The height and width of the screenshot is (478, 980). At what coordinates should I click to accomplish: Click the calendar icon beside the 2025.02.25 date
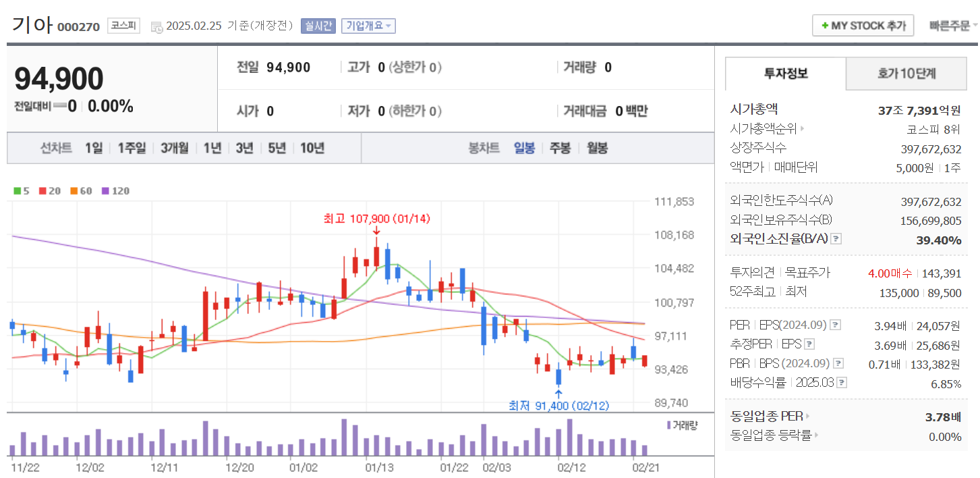[156, 25]
